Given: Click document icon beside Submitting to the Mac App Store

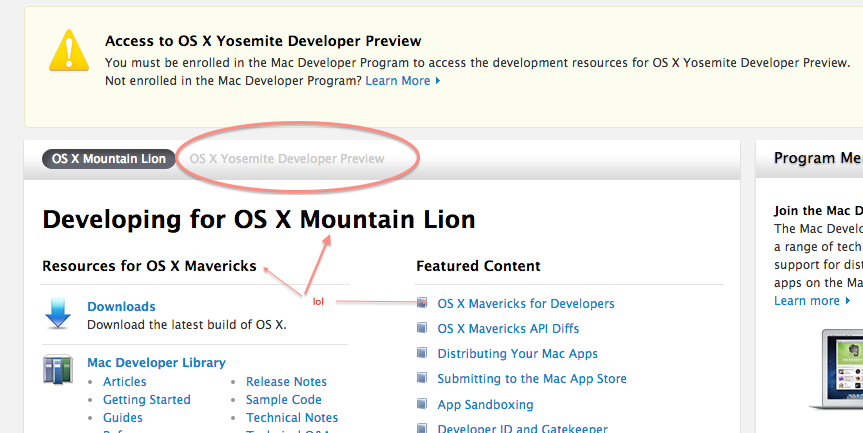Looking at the screenshot, I should 422,379.
